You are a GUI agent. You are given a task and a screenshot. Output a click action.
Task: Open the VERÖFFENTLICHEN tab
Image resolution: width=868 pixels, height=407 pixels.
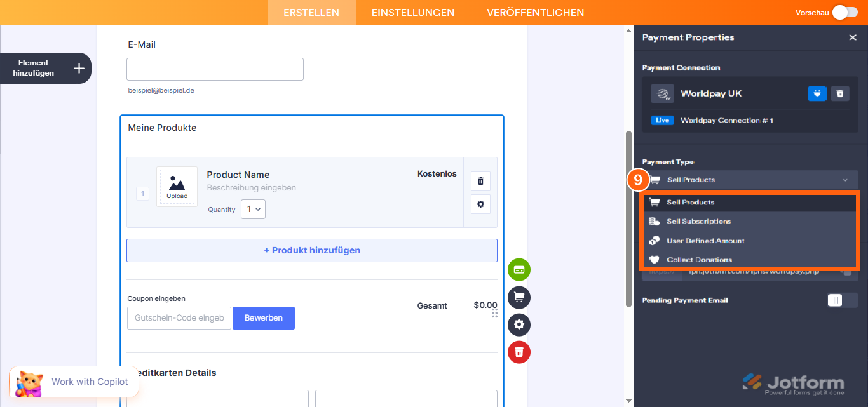535,12
